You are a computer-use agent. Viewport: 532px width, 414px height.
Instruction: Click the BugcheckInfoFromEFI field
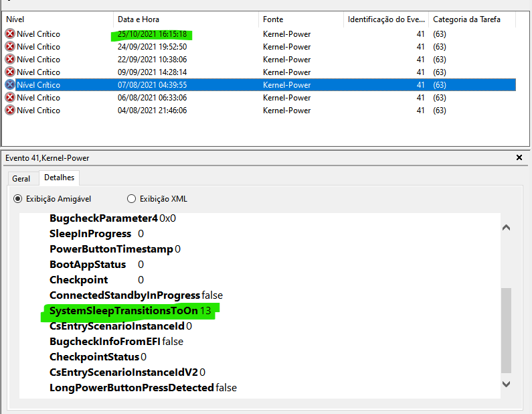tap(116, 342)
